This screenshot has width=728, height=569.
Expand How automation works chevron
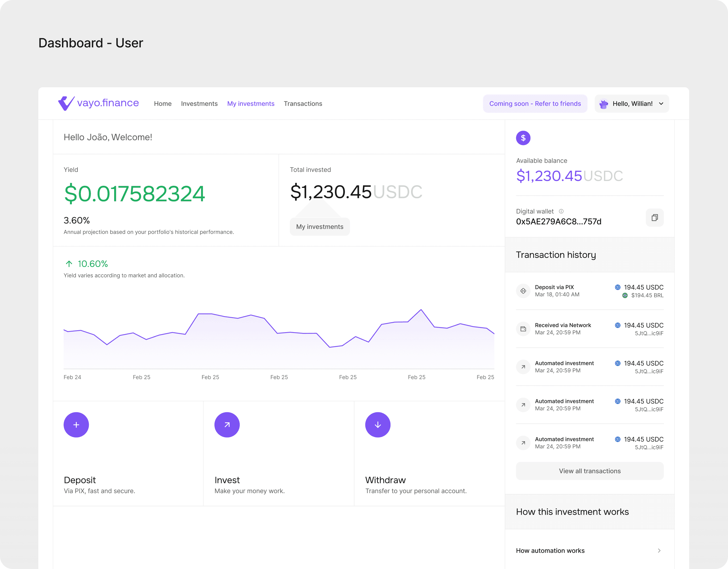tap(659, 551)
